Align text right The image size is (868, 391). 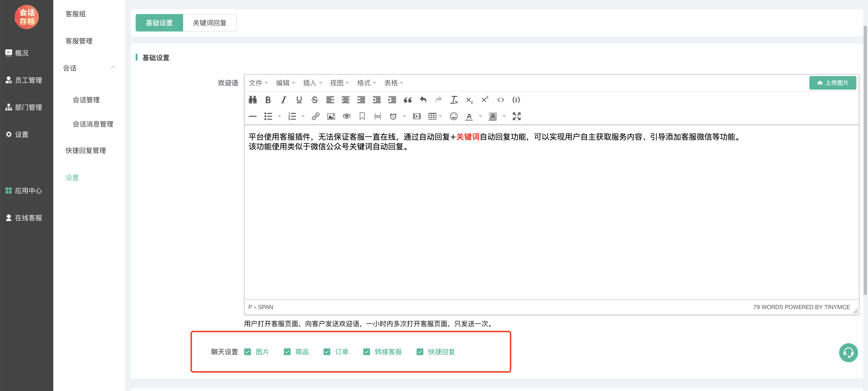[361, 100]
